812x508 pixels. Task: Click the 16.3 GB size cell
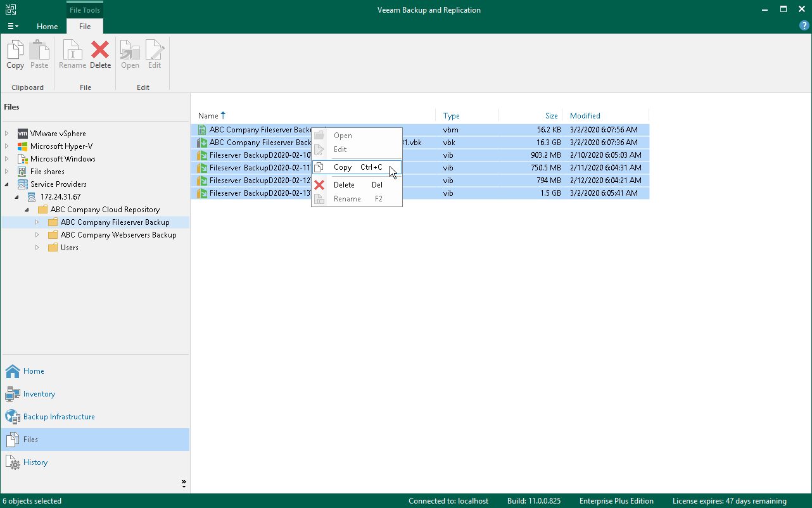coord(548,143)
